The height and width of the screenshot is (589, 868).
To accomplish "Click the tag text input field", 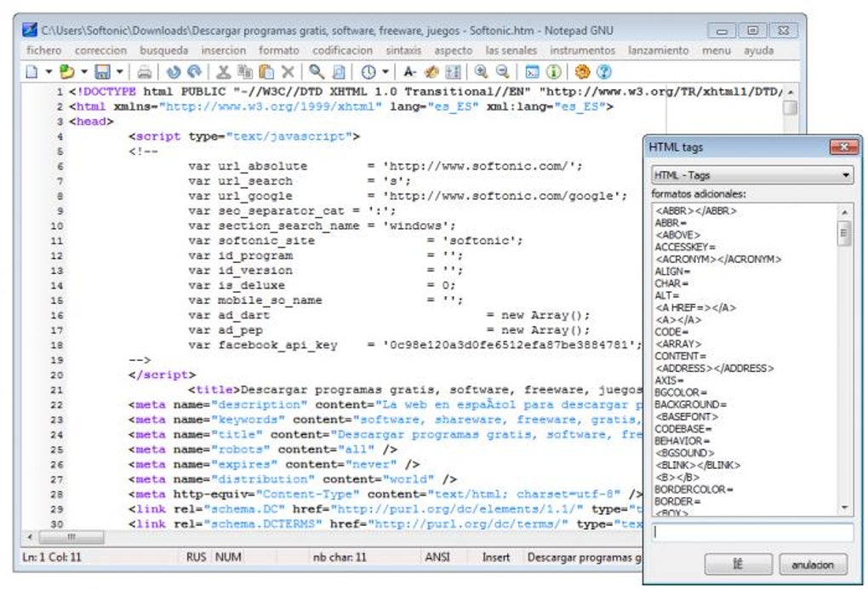I will click(x=751, y=533).
